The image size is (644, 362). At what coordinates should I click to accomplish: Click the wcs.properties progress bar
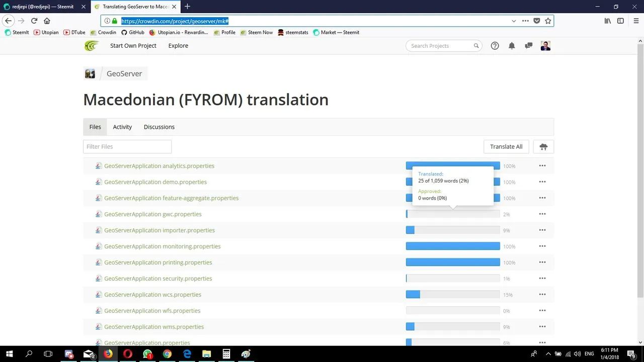453,295
